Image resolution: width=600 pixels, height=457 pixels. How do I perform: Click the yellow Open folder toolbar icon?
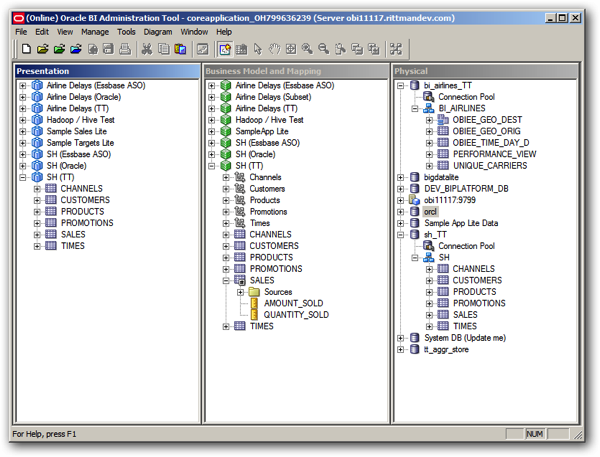pyautogui.click(x=42, y=49)
